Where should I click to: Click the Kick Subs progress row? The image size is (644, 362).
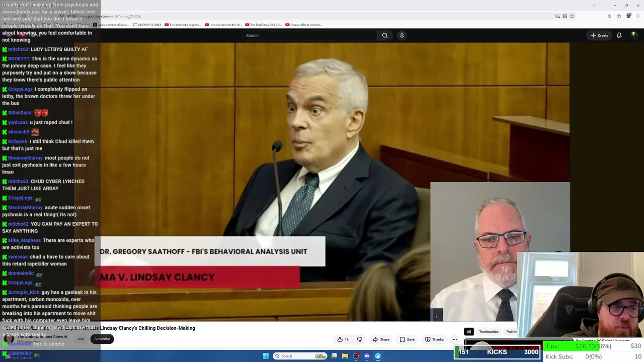tap(594, 356)
